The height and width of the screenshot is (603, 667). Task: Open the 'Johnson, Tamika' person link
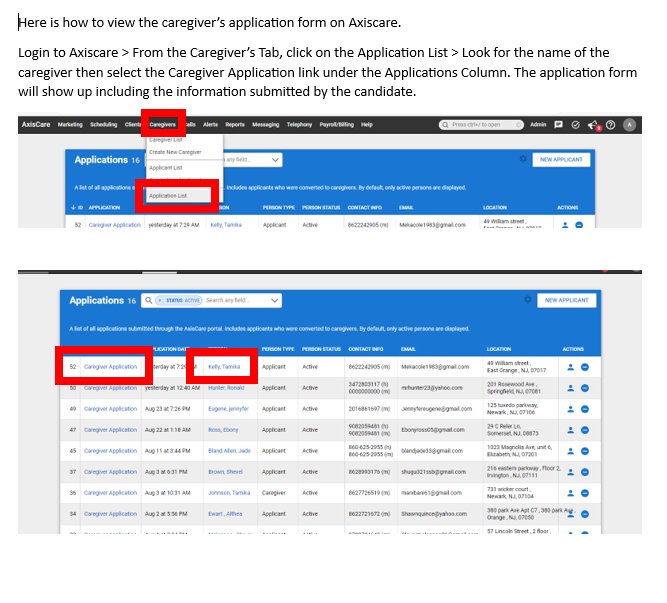[x=229, y=493]
